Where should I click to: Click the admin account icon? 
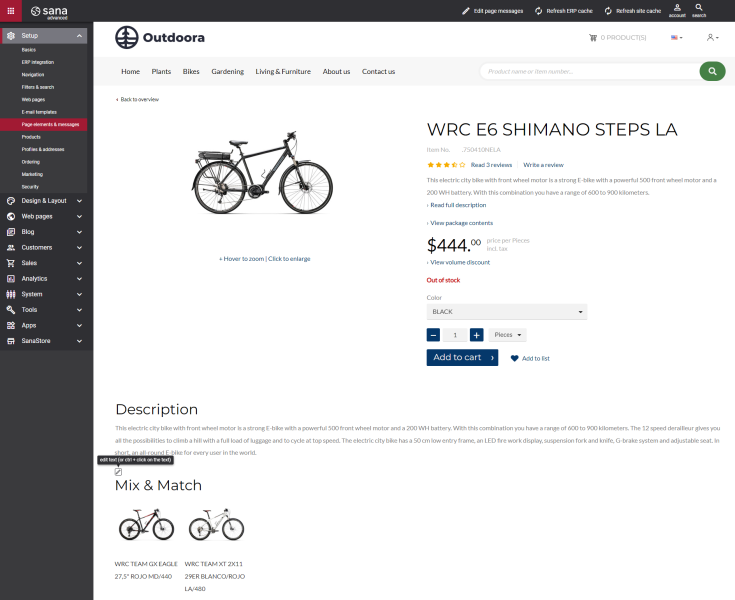pos(677,7)
